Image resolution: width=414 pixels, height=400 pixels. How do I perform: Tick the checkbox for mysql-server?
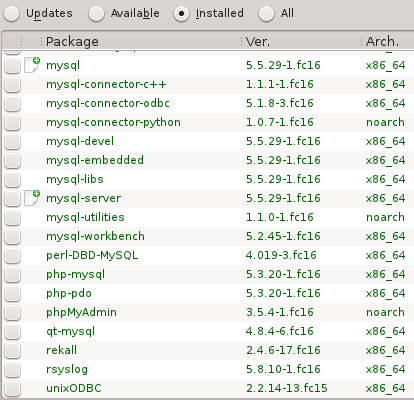pyautogui.click(x=13, y=198)
